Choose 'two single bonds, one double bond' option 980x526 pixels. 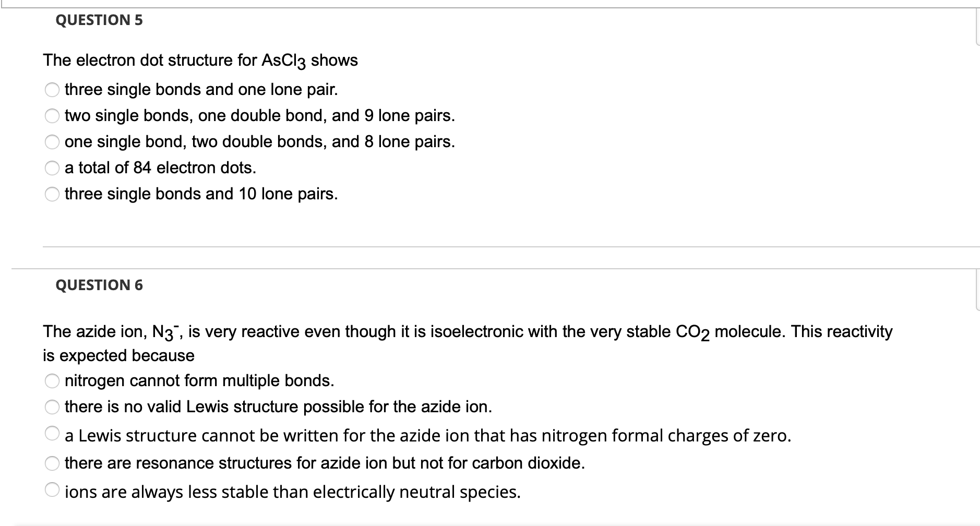point(52,116)
